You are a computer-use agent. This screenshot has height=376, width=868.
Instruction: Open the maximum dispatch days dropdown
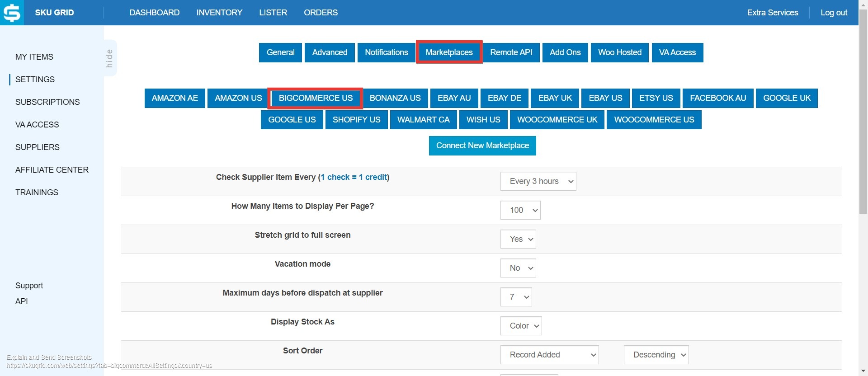tap(516, 297)
